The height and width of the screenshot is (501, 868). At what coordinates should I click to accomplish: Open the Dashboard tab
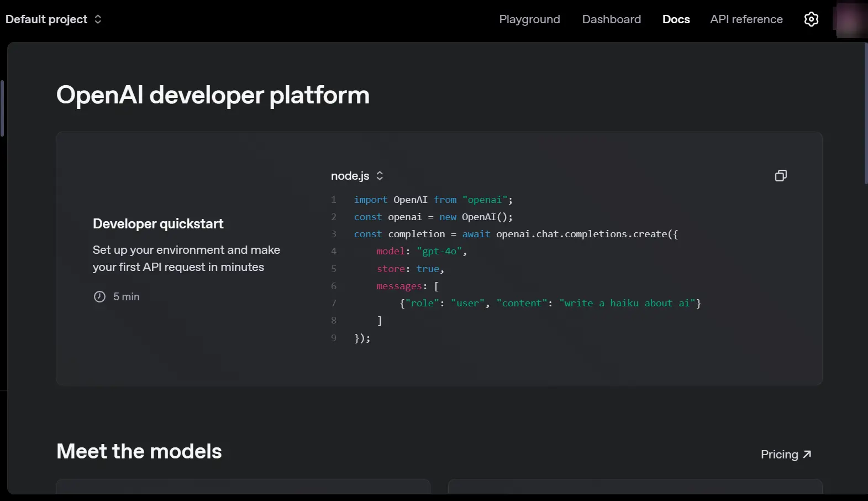pyautogui.click(x=611, y=19)
